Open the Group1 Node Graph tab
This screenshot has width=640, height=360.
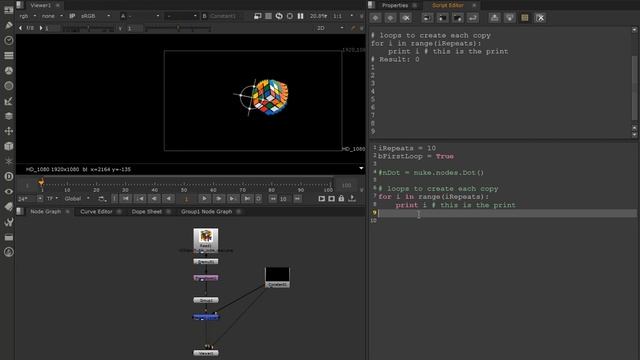coord(207,211)
